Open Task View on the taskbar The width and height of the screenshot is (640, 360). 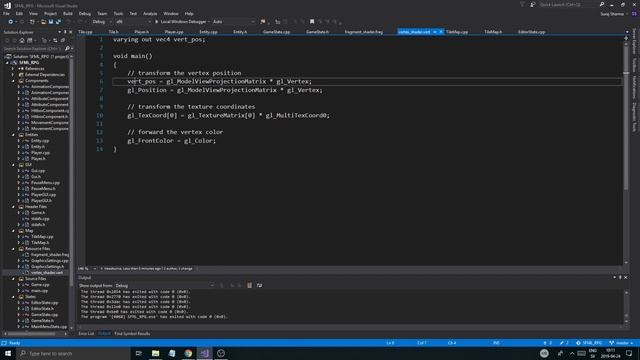138,353
